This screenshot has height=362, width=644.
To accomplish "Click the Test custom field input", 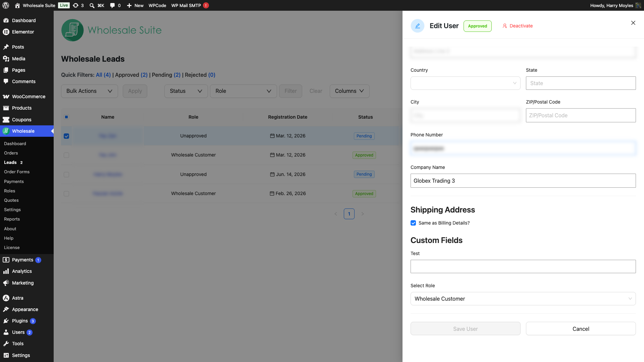I will click(x=523, y=266).
